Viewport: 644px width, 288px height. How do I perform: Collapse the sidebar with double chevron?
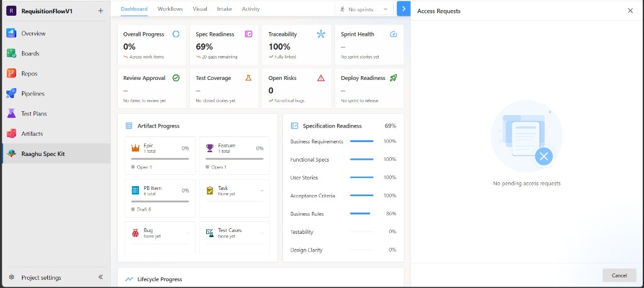(x=101, y=277)
